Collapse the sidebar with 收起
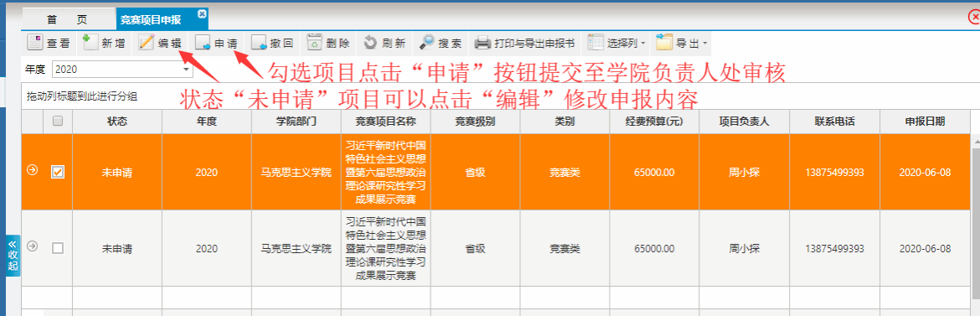Viewport: 980px width, 316px height. coord(13,256)
